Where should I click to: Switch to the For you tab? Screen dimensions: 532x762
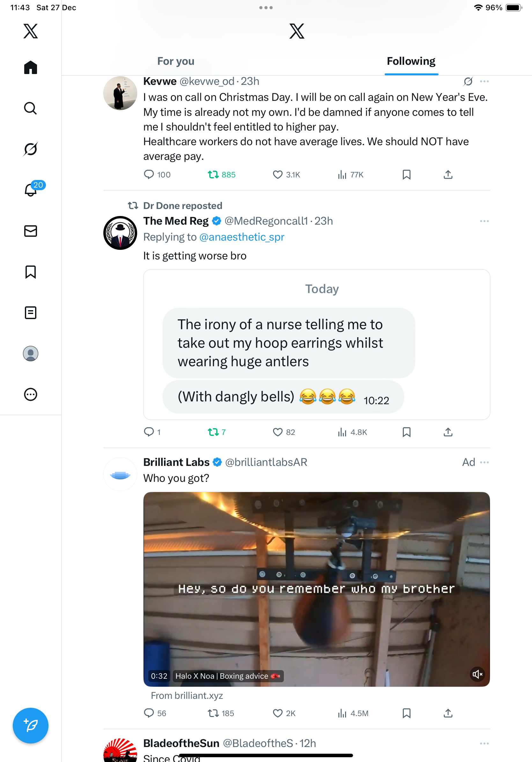176,61
